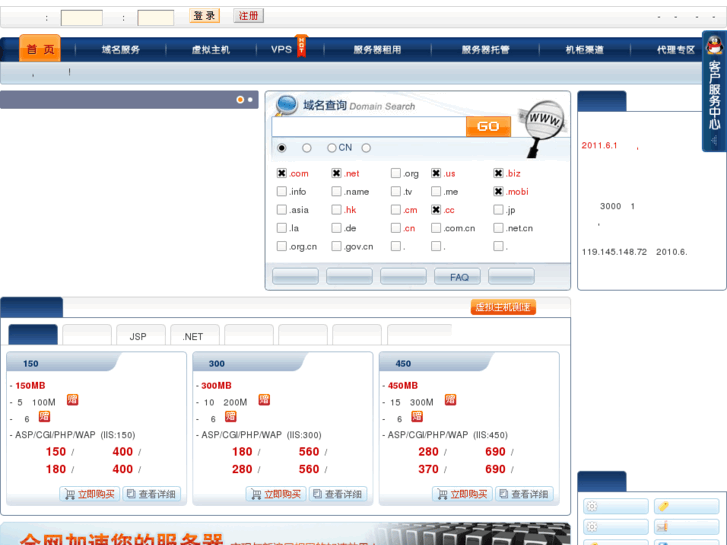Open the 服务器租用 menu item

[377, 50]
